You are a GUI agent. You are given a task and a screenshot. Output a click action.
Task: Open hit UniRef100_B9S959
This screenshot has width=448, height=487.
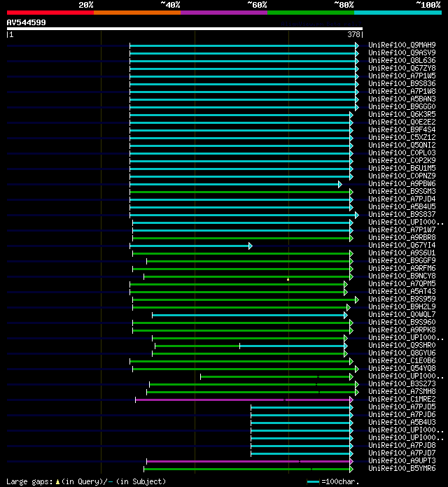(x=402, y=299)
